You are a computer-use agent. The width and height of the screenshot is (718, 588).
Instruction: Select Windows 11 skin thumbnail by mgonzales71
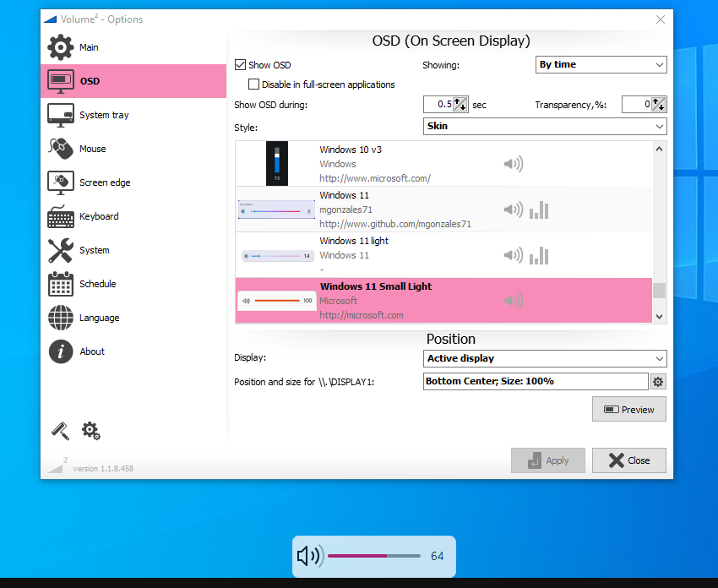[x=276, y=210]
